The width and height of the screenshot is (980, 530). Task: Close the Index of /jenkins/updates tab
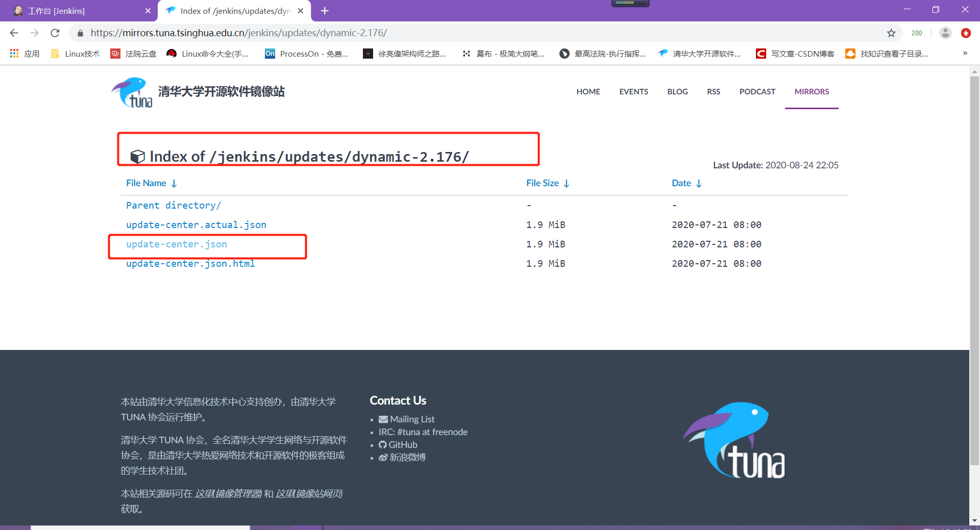(x=301, y=11)
